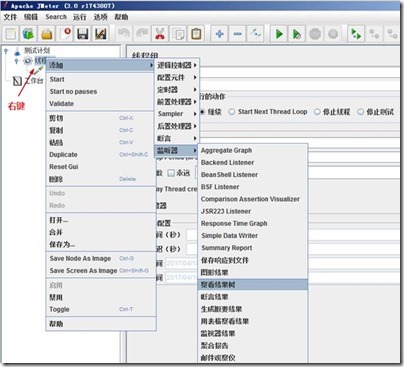This screenshot has width=404, height=367.
Task: Expand the 后置处理器 submenu
Action: pyautogui.click(x=177, y=126)
